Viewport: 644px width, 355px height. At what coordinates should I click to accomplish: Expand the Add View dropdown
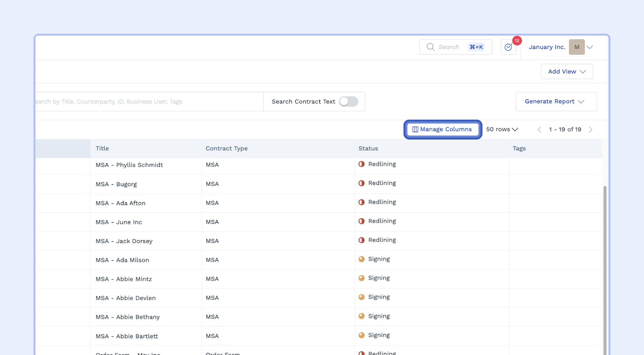click(x=567, y=72)
